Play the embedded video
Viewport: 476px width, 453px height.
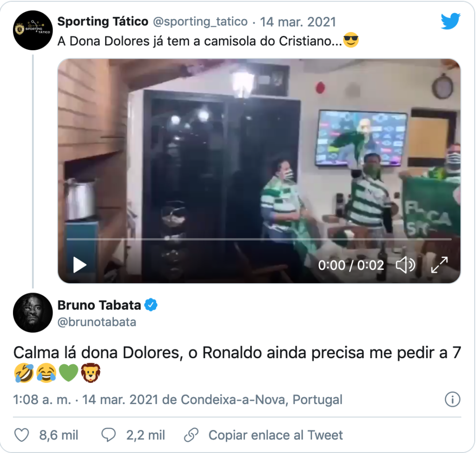tap(80, 265)
